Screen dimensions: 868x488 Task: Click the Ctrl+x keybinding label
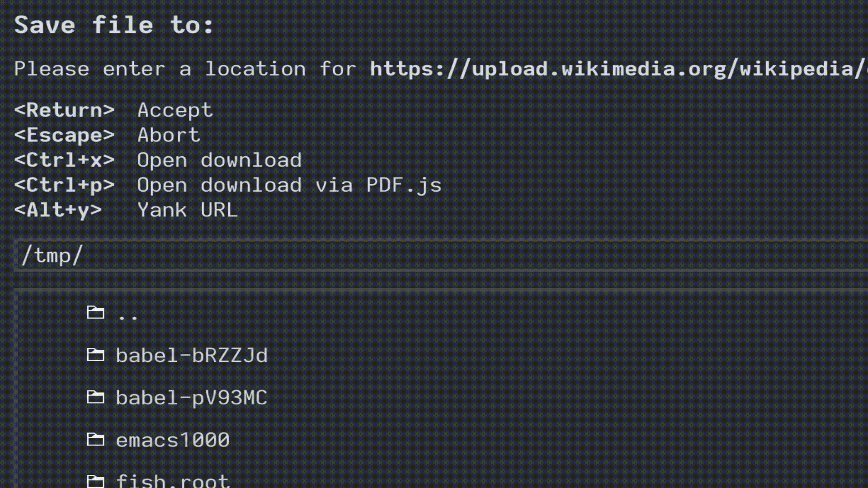(x=64, y=160)
